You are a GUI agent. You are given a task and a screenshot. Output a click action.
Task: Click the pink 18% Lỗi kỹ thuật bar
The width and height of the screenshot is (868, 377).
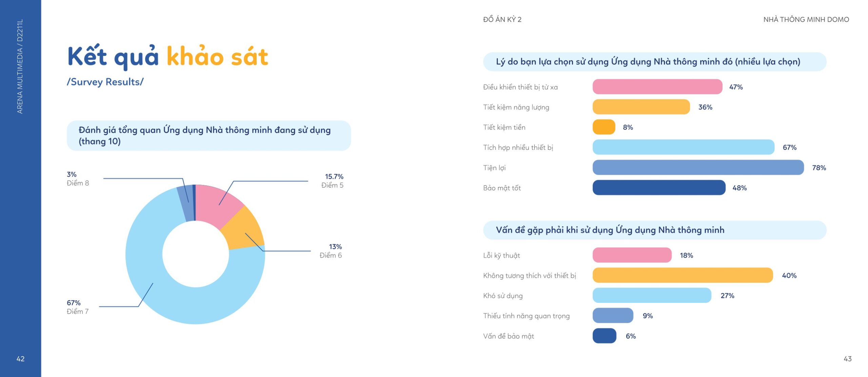point(632,255)
